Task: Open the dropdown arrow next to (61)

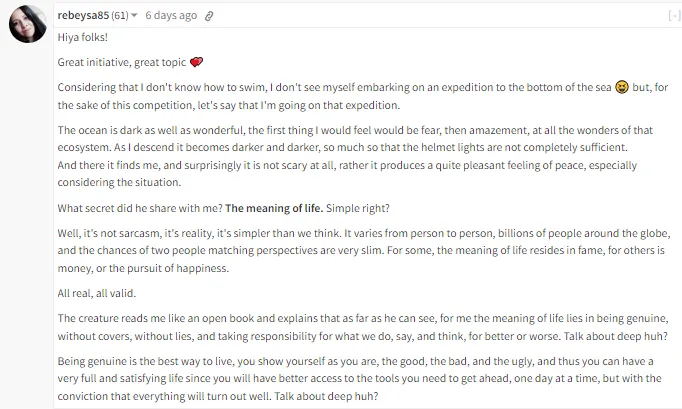Action: [134, 15]
